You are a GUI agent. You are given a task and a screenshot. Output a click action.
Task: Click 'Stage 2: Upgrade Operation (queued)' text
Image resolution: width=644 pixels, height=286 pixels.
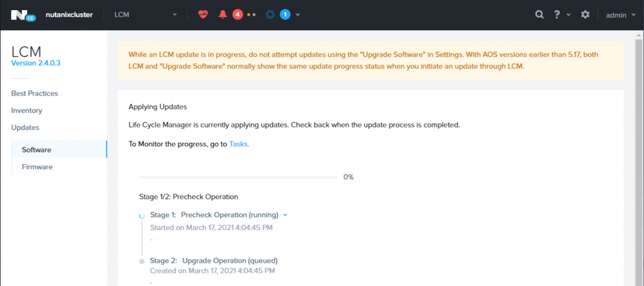click(214, 261)
